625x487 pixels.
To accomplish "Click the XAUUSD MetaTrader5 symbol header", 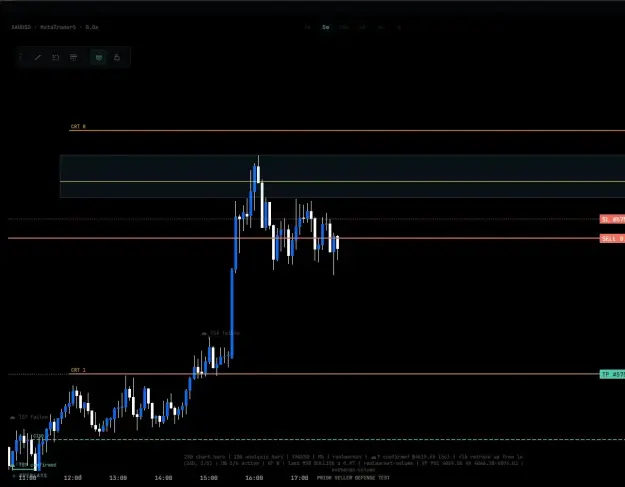I will tap(55, 27).
